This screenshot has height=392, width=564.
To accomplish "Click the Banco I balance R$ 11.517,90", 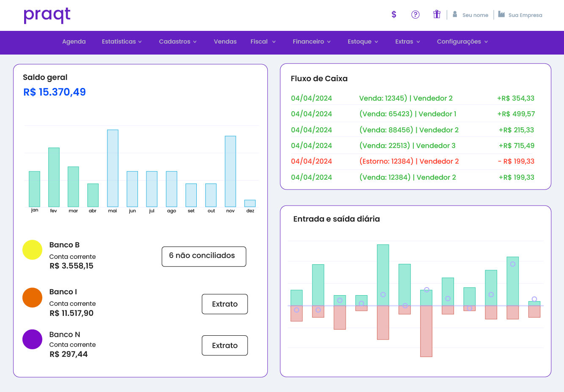I will pos(72,313).
